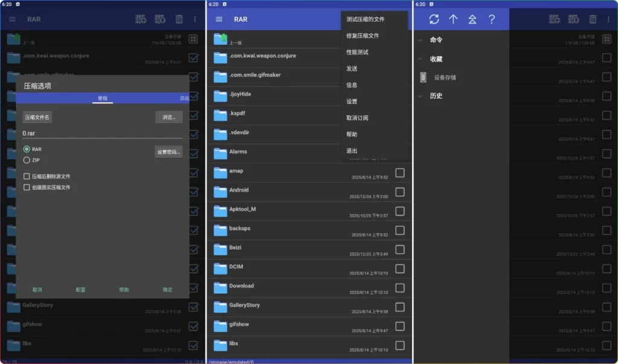The image size is (618, 364).
Task: Tap the trash delete icon in the toolbar
Action: pyautogui.click(x=179, y=19)
